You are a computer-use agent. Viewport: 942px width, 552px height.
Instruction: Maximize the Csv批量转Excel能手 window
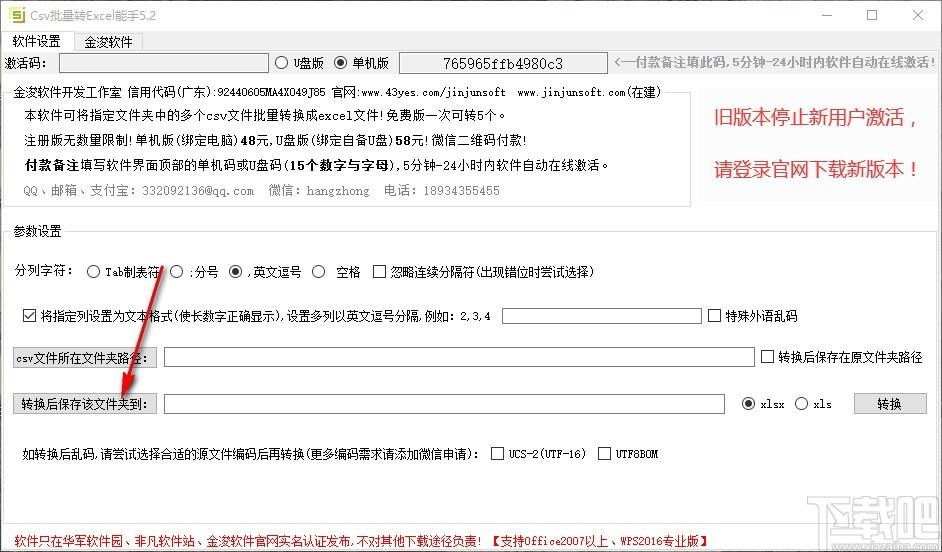(872, 16)
